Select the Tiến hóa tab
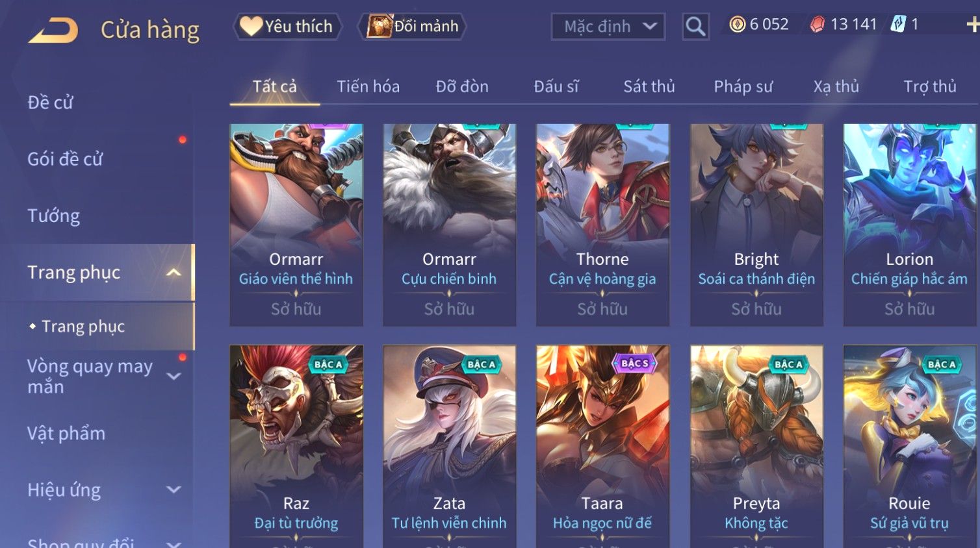The height and width of the screenshot is (548, 980). [368, 86]
